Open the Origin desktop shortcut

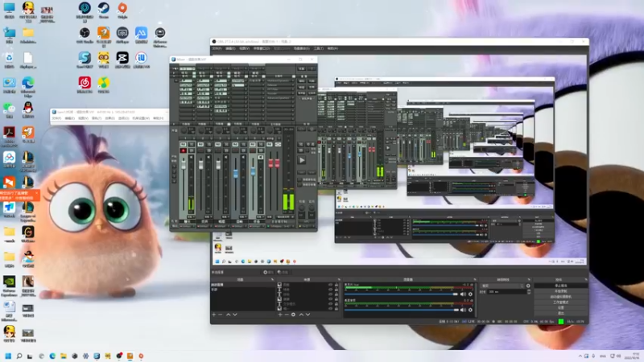(122, 10)
